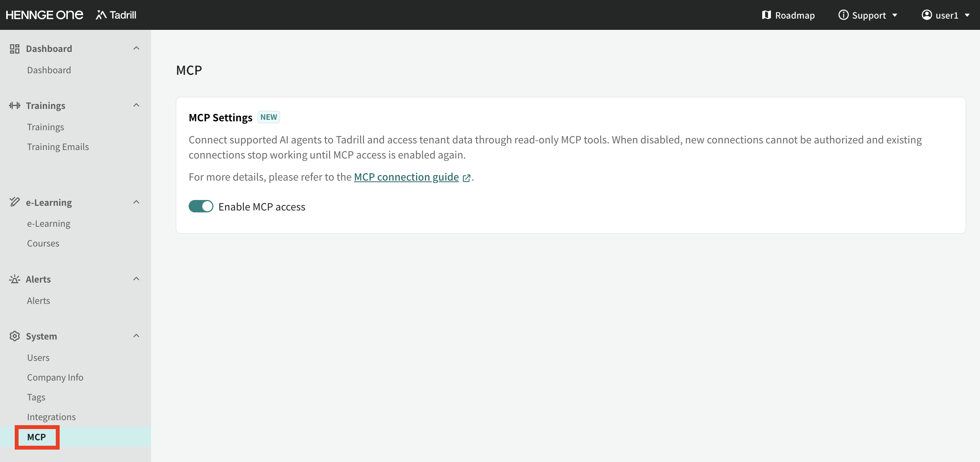Select the highlighted MCP sidebar item

pyautogui.click(x=37, y=437)
